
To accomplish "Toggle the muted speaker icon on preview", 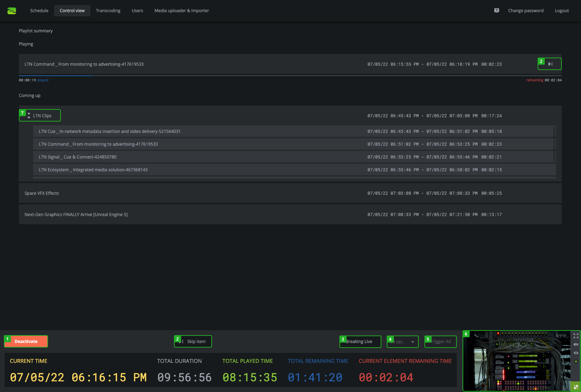I will (x=576, y=344).
